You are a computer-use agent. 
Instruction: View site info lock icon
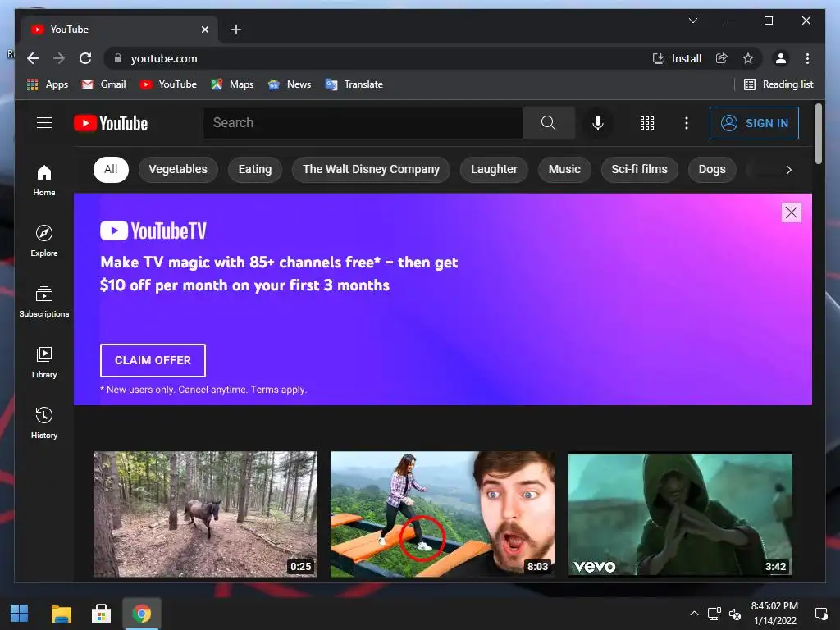tap(118, 58)
